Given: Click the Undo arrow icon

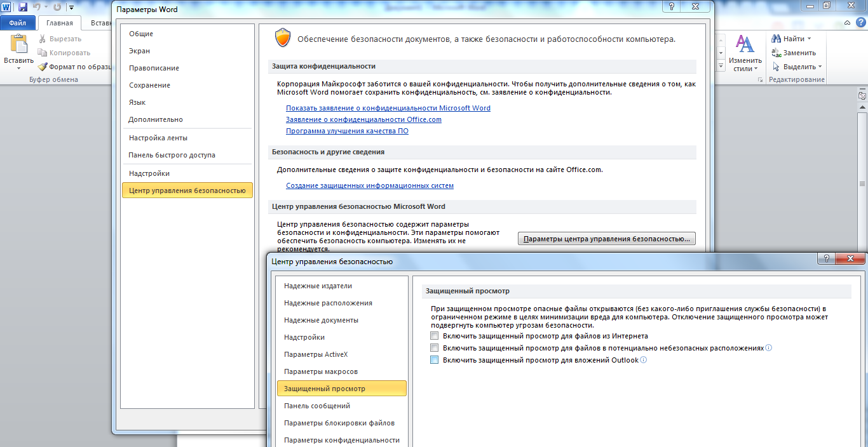Looking at the screenshot, I should (37, 8).
